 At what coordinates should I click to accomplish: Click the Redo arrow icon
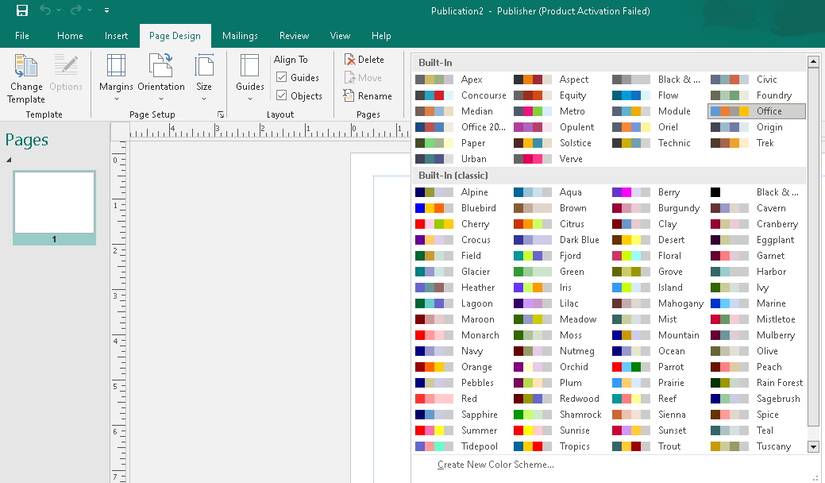[76, 10]
